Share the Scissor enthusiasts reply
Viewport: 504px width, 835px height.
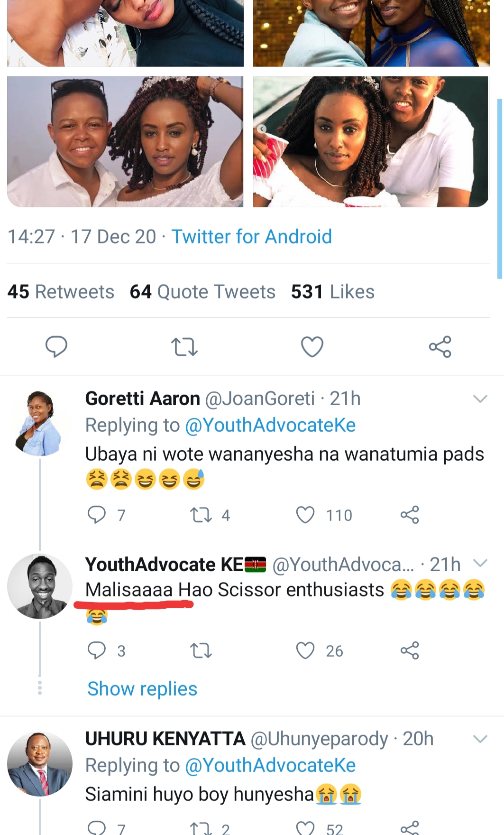pos(410,650)
